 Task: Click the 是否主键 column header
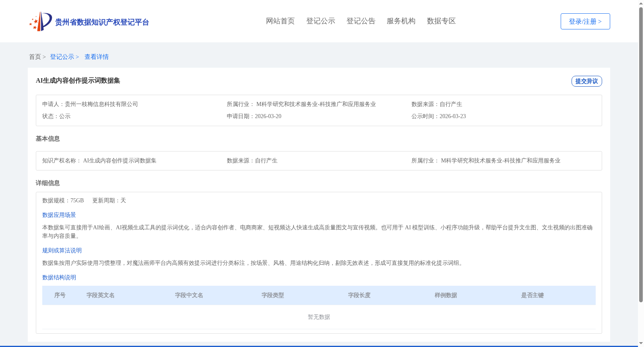[533, 295]
